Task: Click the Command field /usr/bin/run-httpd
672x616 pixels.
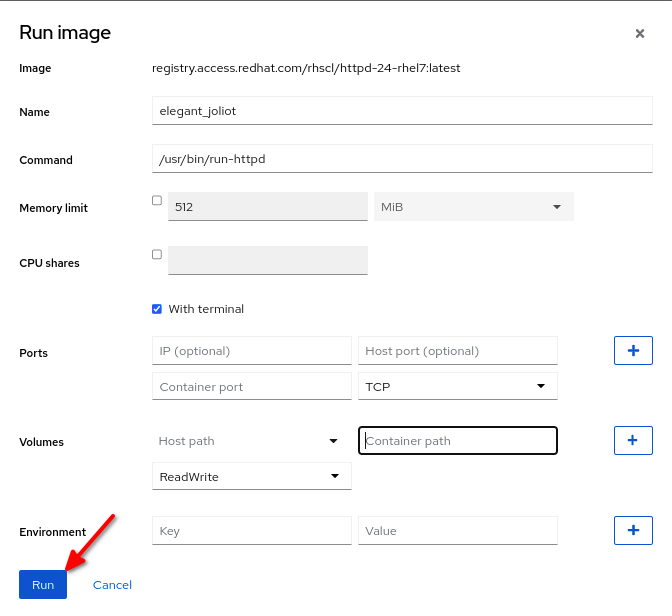Action: pyautogui.click(x=402, y=159)
